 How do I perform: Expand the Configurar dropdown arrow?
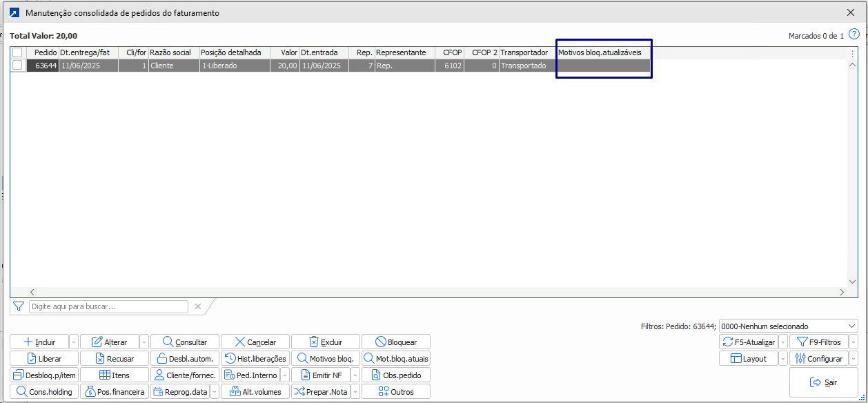(854, 358)
